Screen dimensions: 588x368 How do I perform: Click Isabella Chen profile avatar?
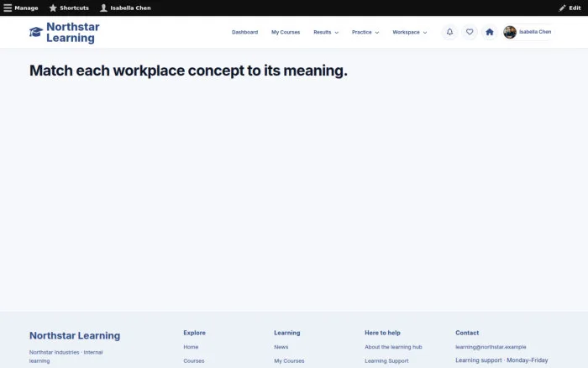click(510, 32)
